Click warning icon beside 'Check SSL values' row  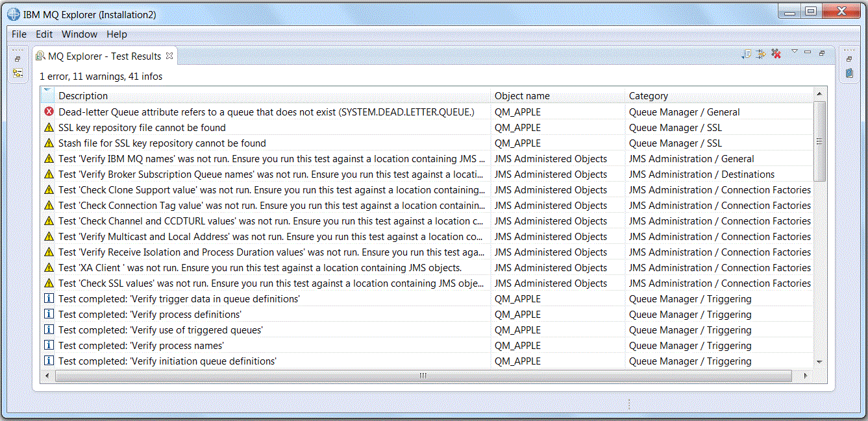click(x=49, y=283)
